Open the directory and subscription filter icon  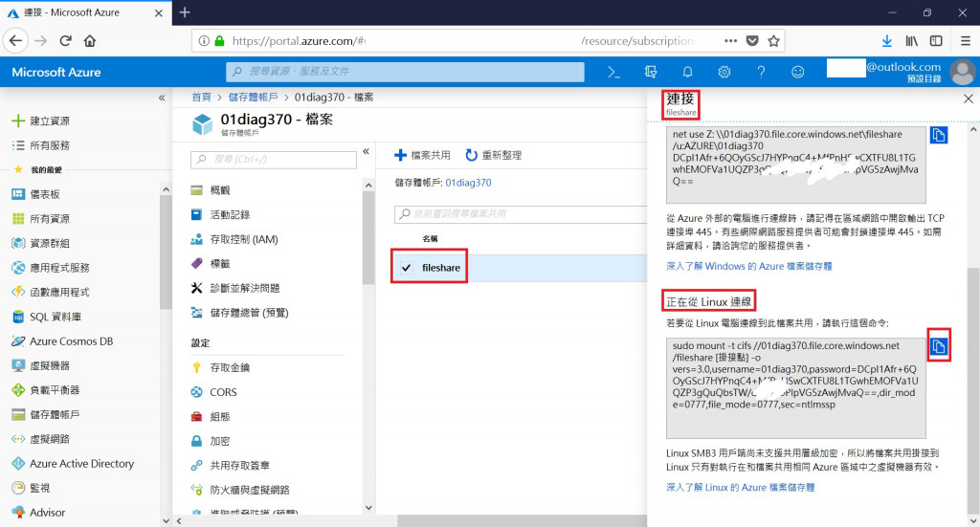click(651, 72)
